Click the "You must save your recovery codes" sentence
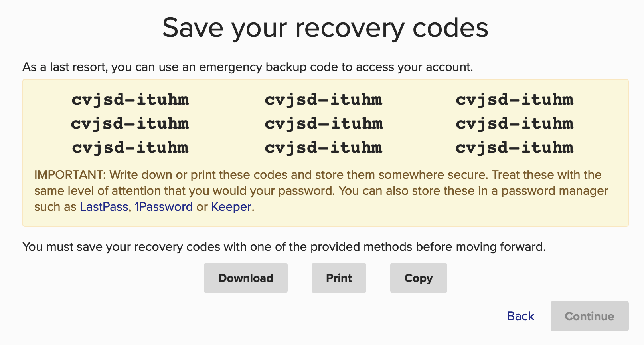The height and width of the screenshot is (345, 644). (284, 247)
